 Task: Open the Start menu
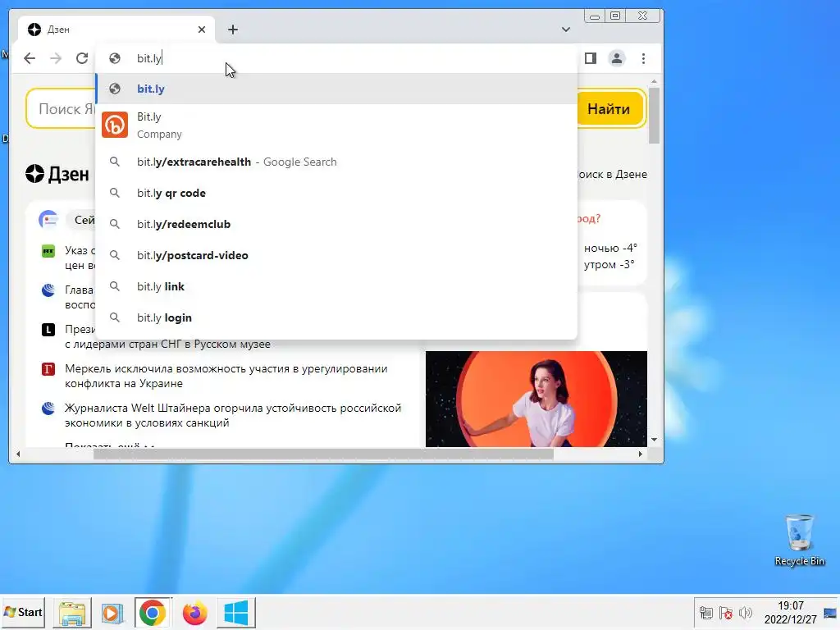coord(23,612)
